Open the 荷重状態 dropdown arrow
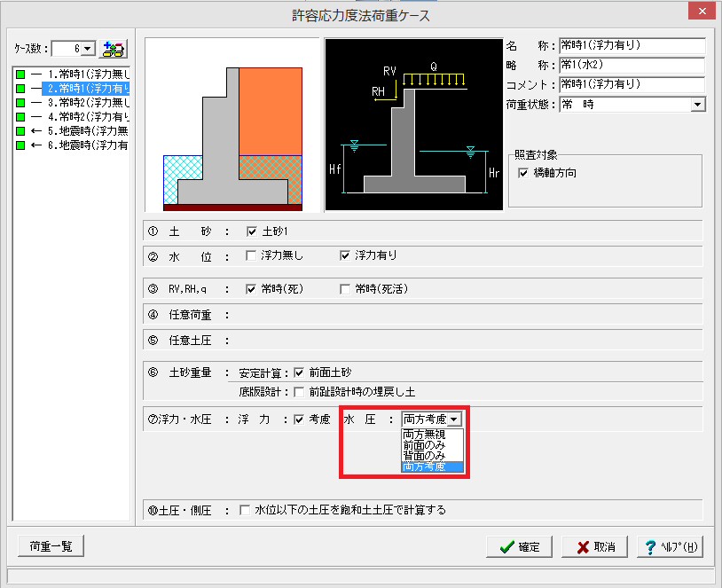This screenshot has width=722, height=588. 697,105
